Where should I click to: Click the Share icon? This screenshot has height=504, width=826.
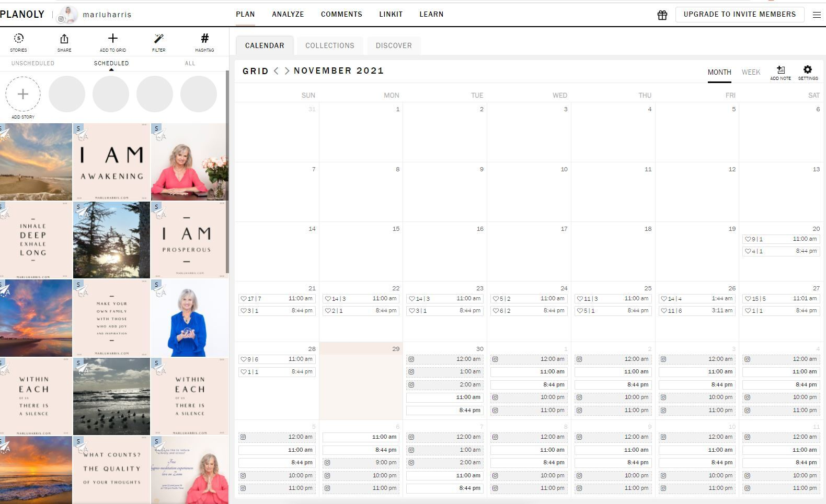click(x=64, y=42)
